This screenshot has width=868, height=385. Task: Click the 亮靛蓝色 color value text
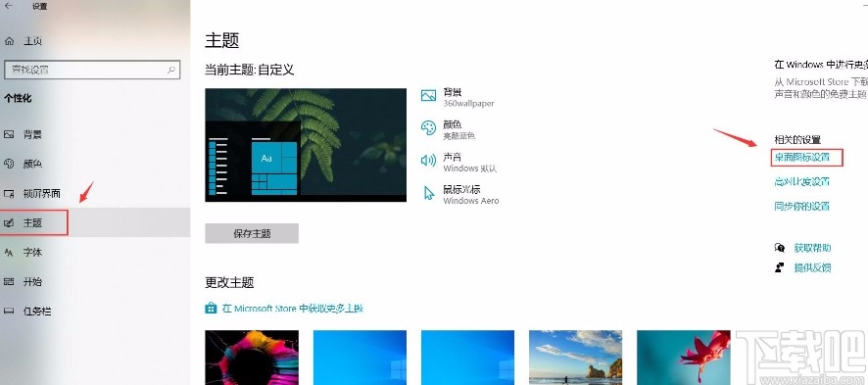point(458,135)
